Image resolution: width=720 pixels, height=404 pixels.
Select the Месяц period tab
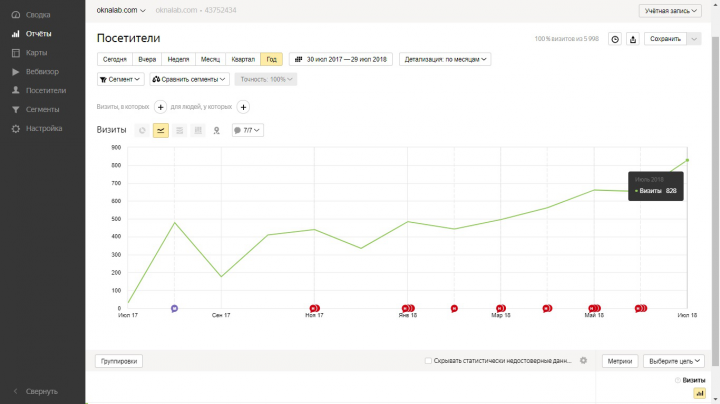(210, 59)
